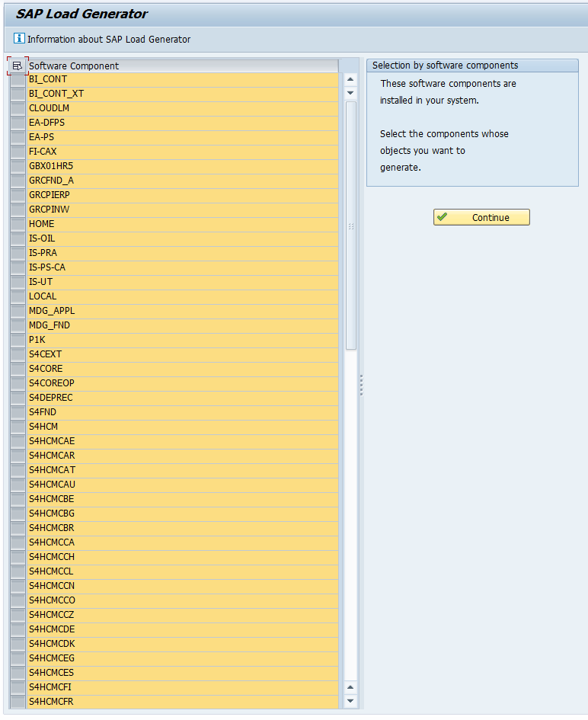Click the MDG_FND component text
This screenshot has height=720, width=588.
[50, 325]
